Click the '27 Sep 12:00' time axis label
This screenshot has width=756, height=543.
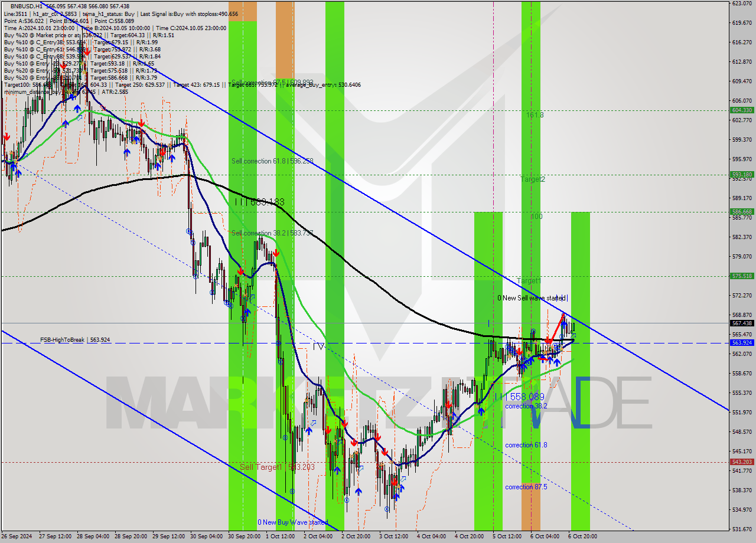[x=55, y=537]
